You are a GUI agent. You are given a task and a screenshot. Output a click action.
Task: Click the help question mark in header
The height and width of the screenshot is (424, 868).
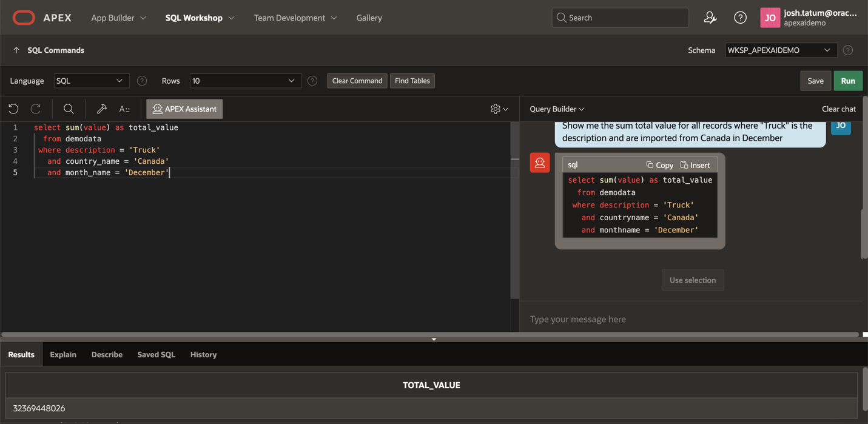[x=740, y=18]
